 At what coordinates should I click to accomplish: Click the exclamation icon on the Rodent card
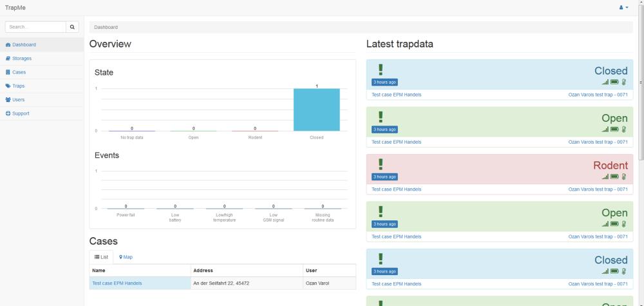click(x=381, y=164)
